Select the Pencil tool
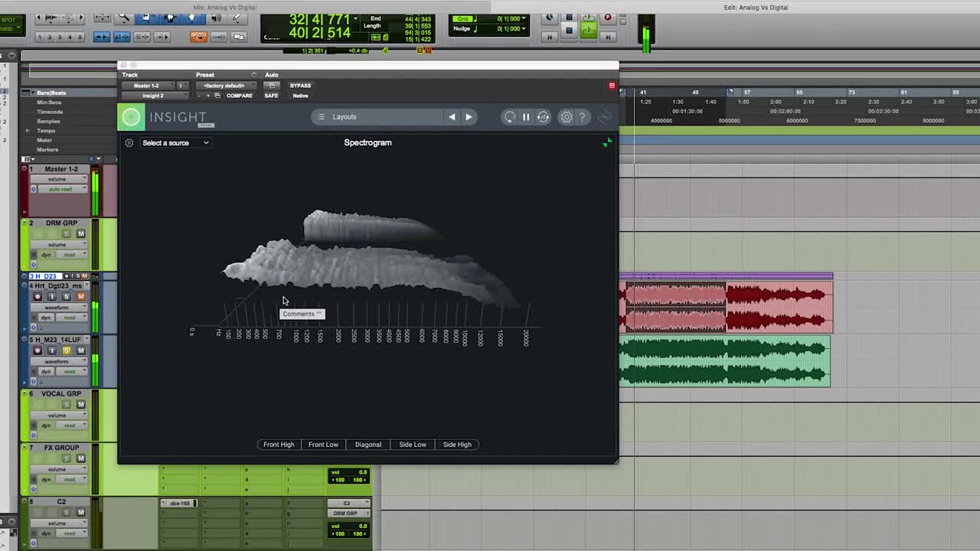This screenshot has width=980, height=551. pos(238,18)
